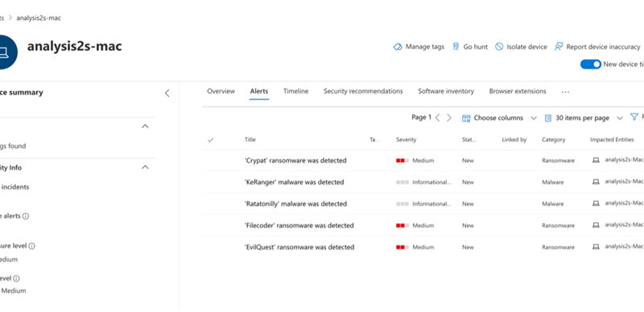Open 'KeRanger' malware was detected alert

click(x=294, y=182)
